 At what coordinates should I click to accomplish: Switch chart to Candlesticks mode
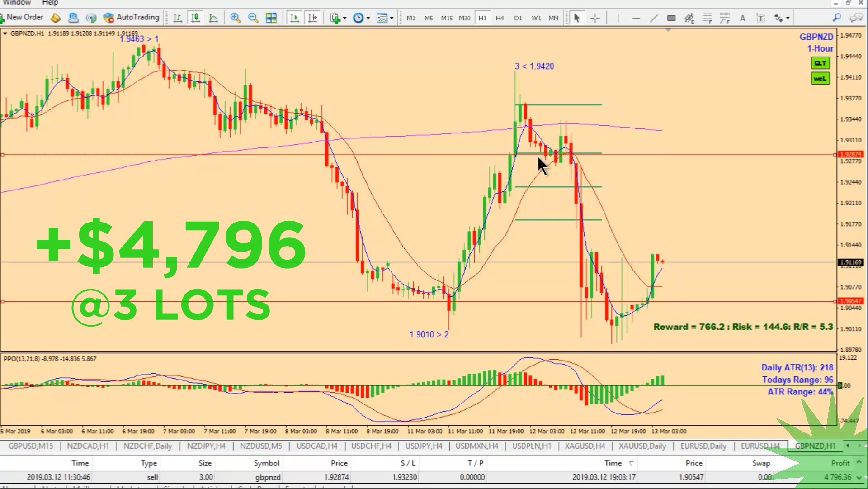pyautogui.click(x=195, y=18)
